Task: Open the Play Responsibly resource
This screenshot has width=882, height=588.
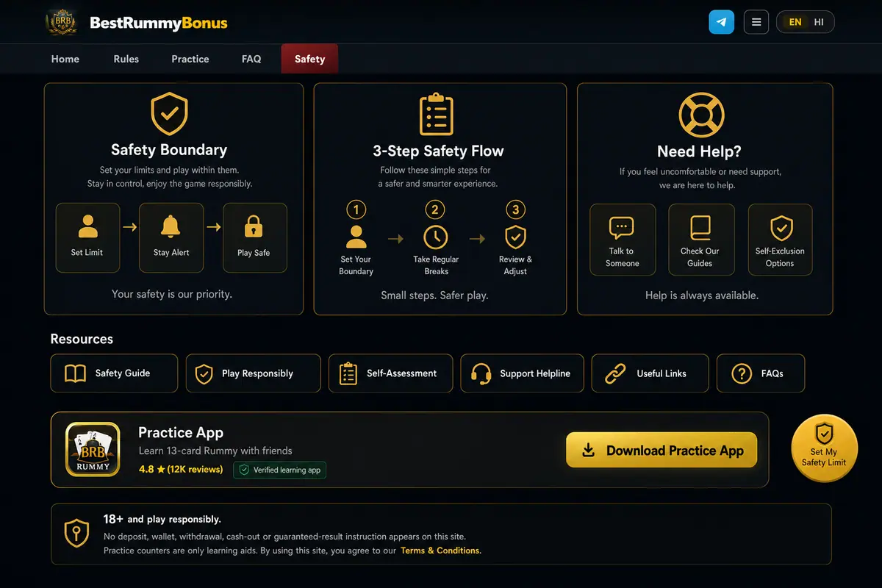Action: pyautogui.click(x=253, y=373)
